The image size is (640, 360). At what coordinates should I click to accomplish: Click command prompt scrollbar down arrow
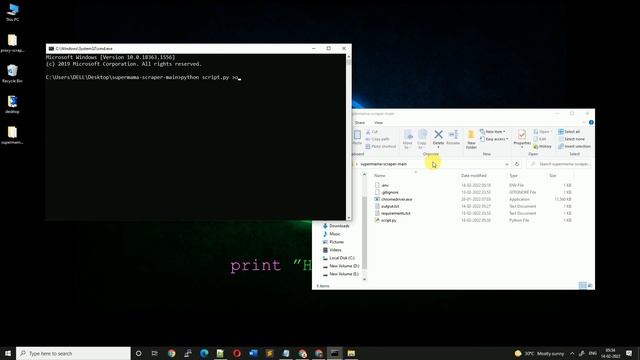pyautogui.click(x=349, y=218)
